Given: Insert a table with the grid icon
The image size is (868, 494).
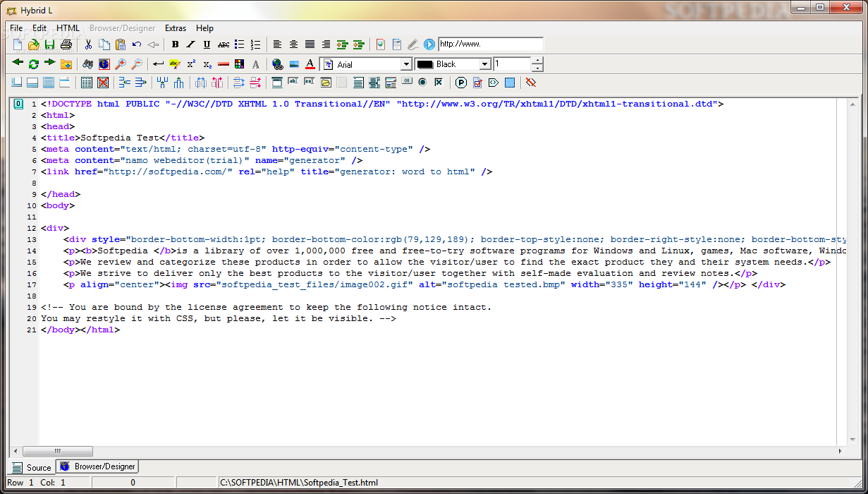Looking at the screenshot, I should pos(87,83).
